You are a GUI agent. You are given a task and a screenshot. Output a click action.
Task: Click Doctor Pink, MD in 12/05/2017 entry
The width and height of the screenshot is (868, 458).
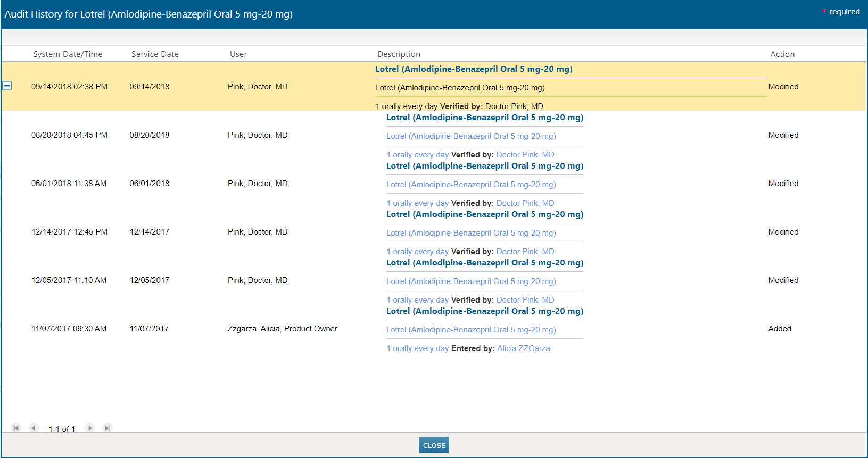pos(525,300)
